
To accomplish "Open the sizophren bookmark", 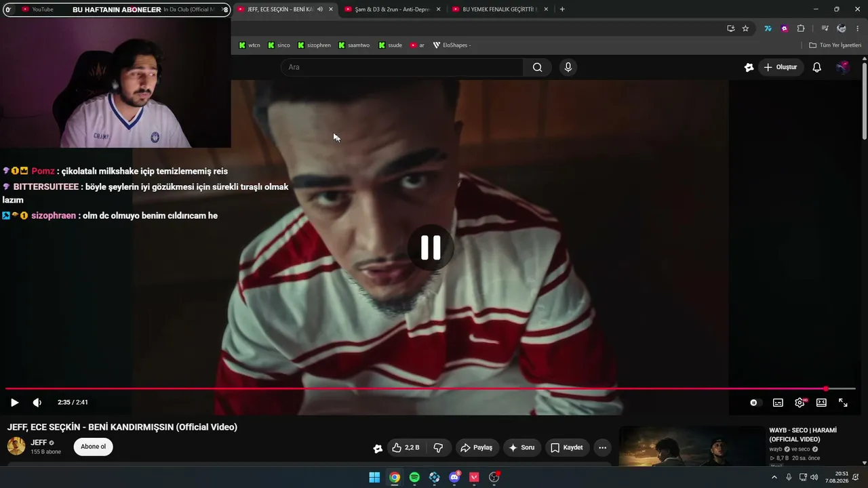I will pyautogui.click(x=315, y=45).
